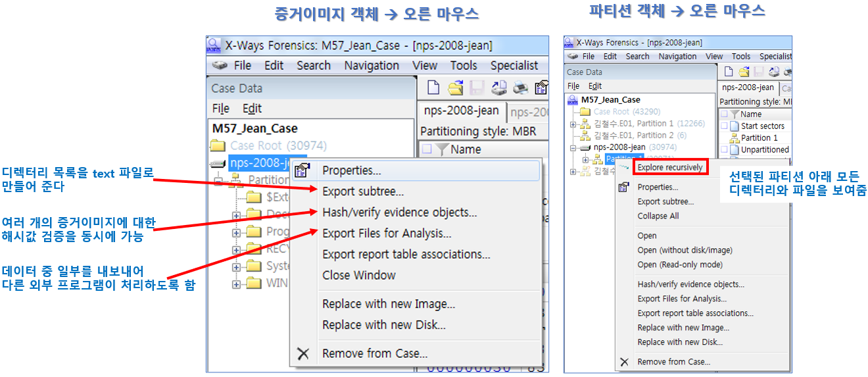Click New file icon in left window toolbar
The height and width of the screenshot is (377, 868).
pos(433,88)
